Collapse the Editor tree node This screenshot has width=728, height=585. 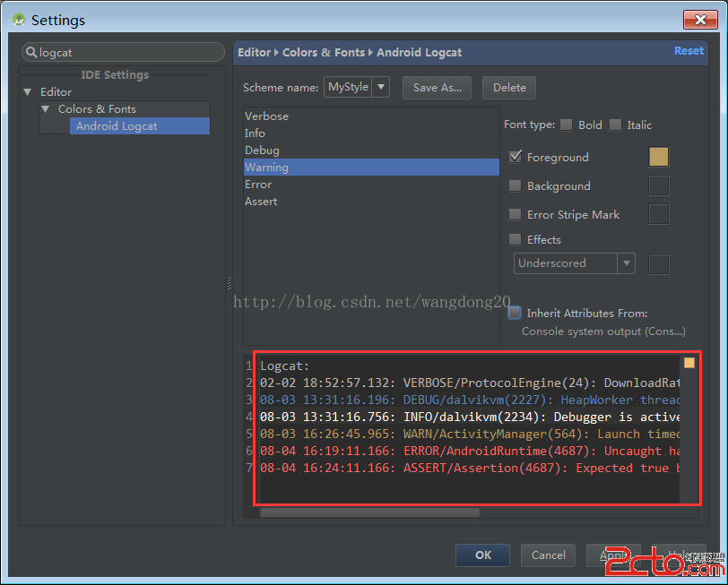click(x=28, y=92)
